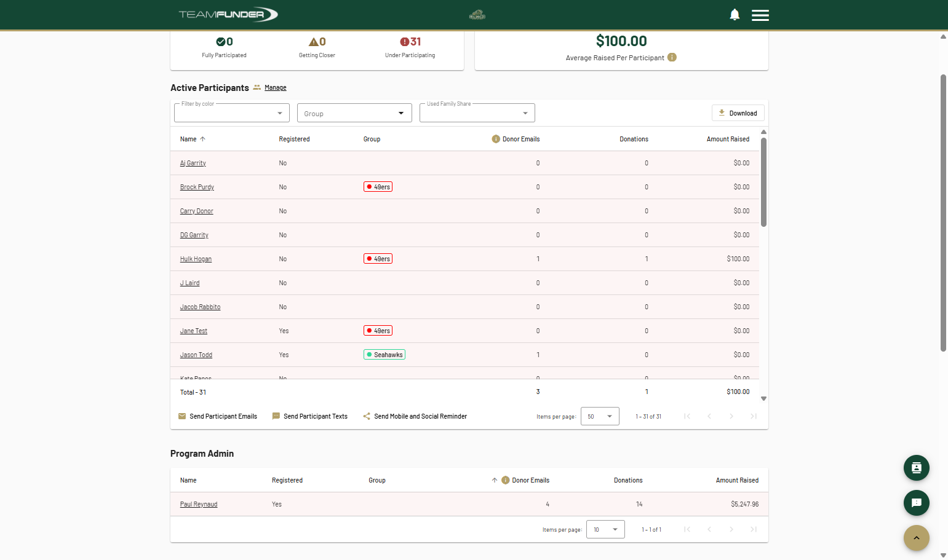Viewport: 948px width, 560px height.
Task: Open the Filter by color dropdown
Action: click(232, 113)
